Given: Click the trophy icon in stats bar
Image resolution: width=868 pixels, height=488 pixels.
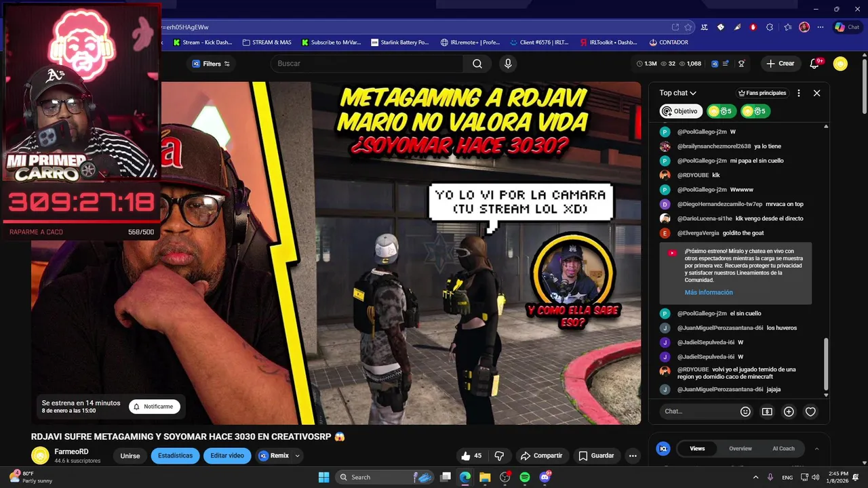Looking at the screenshot, I should pyautogui.click(x=741, y=64).
